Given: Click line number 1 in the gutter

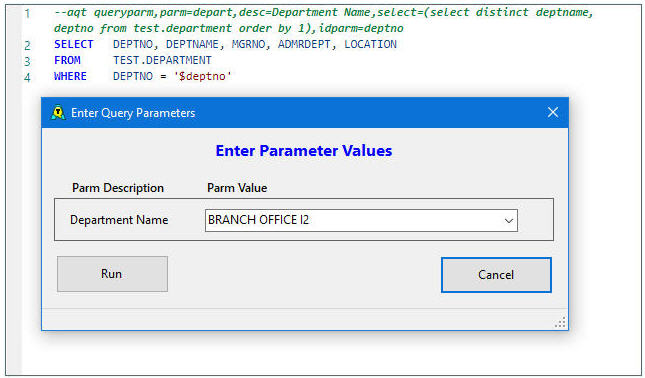Looking at the screenshot, I should click(27, 13).
